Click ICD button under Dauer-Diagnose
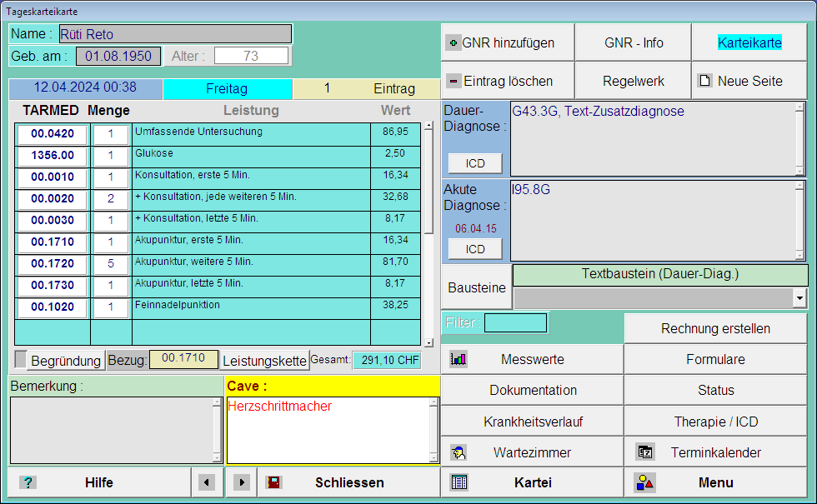 tap(475, 163)
